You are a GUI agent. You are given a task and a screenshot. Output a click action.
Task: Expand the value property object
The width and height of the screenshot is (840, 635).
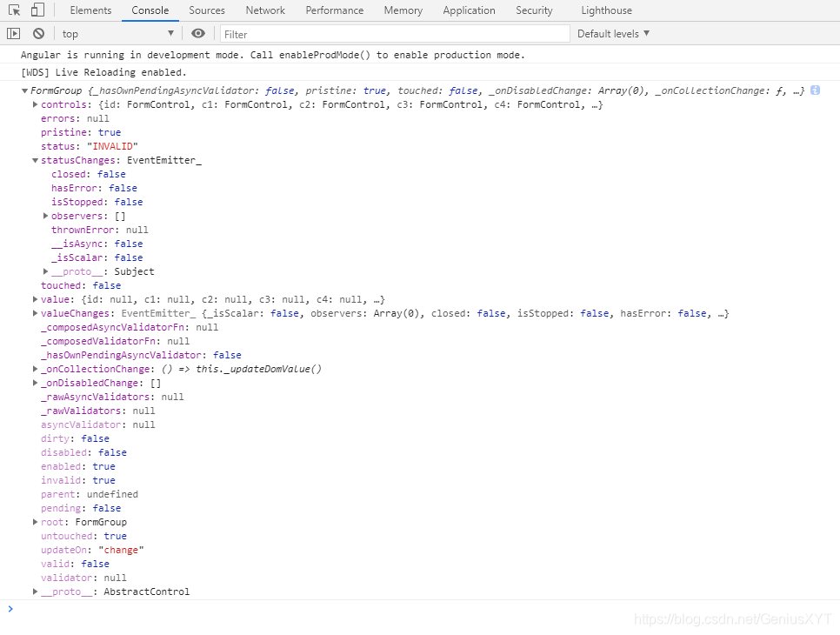(x=35, y=299)
